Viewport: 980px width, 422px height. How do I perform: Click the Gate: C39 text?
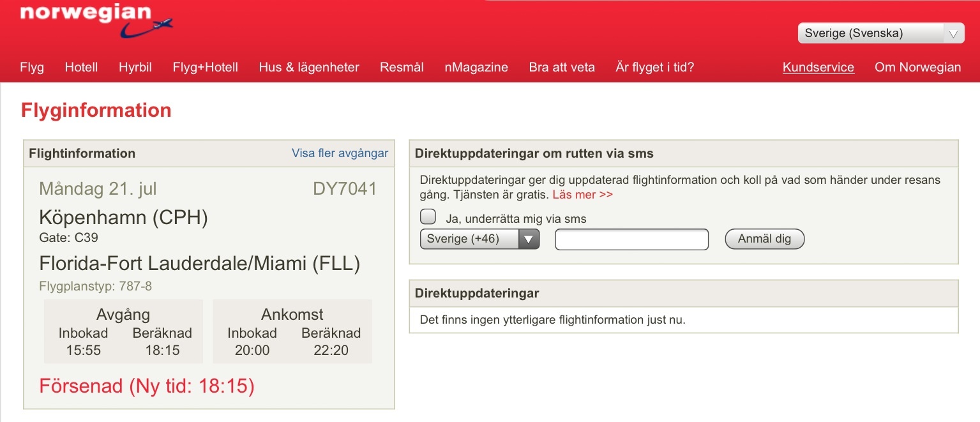68,237
